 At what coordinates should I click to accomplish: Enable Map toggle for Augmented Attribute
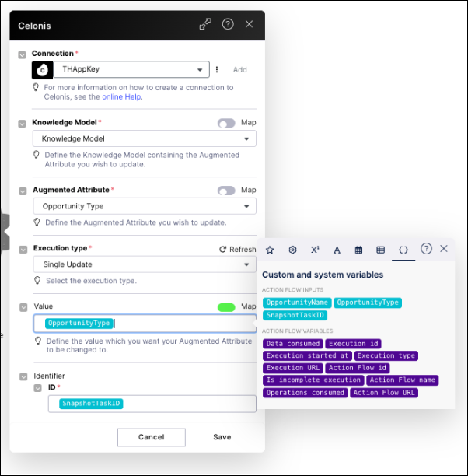pyautogui.click(x=226, y=191)
